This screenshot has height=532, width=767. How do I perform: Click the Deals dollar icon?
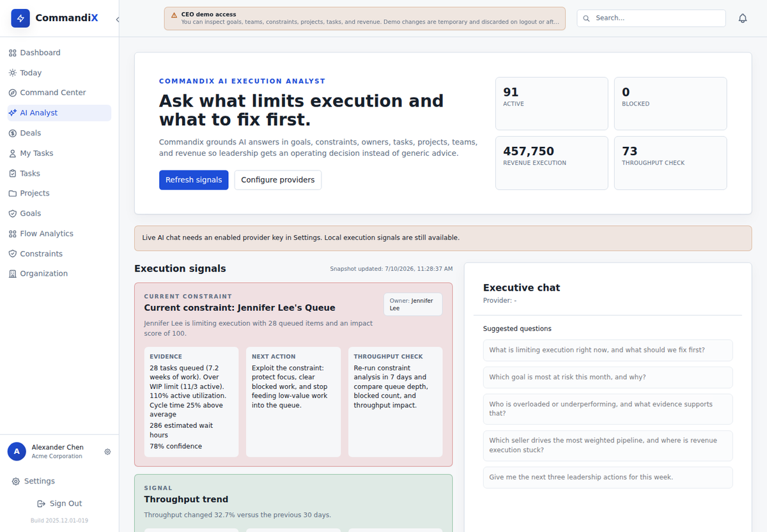(12, 133)
